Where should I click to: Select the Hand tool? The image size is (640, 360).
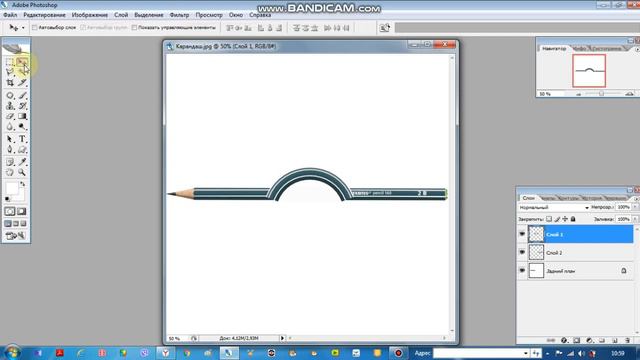point(10,172)
